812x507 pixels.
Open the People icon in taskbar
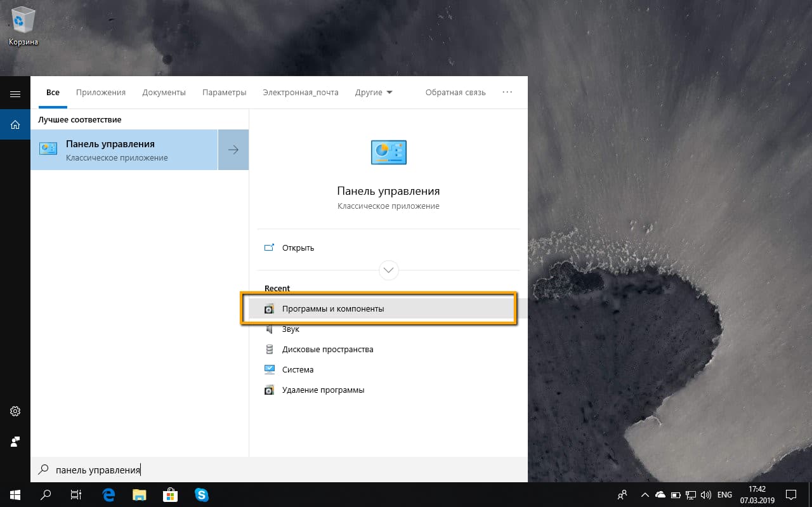point(622,494)
